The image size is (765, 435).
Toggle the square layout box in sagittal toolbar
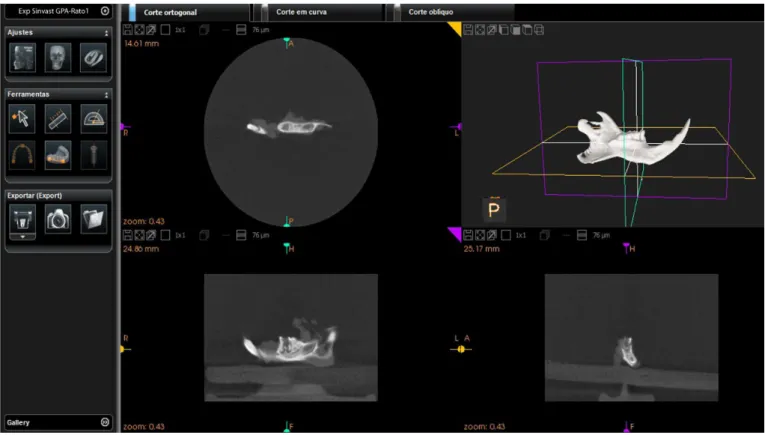tap(506, 236)
